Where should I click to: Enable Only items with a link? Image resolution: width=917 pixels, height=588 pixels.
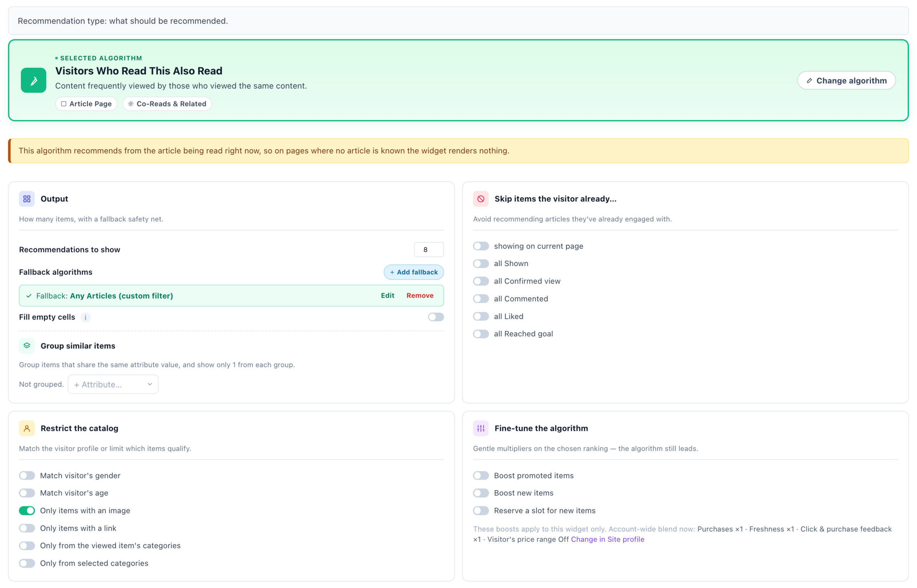coord(27,528)
